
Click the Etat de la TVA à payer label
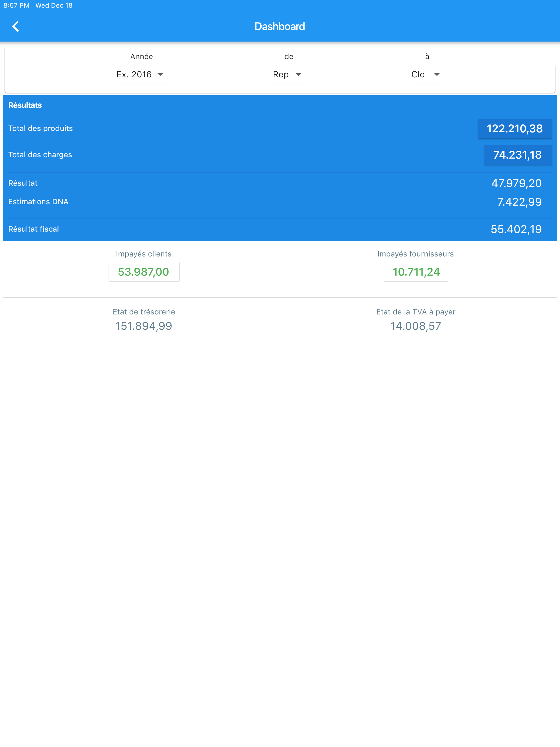click(x=416, y=312)
